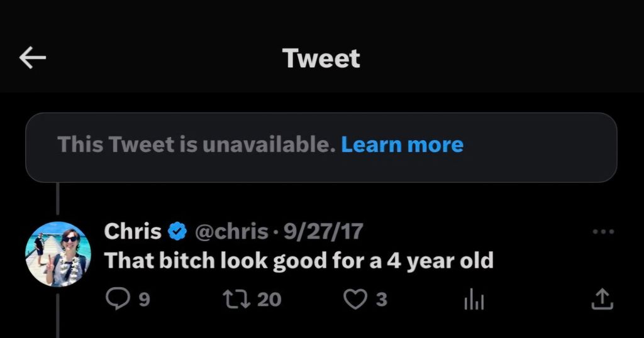Click the tweet text body
The image size is (644, 338).
[x=299, y=261]
